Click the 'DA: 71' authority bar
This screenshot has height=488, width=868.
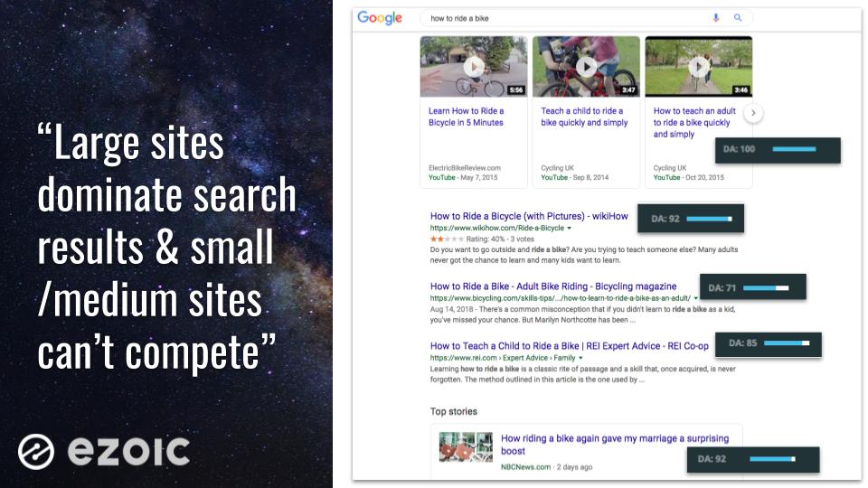(753, 287)
